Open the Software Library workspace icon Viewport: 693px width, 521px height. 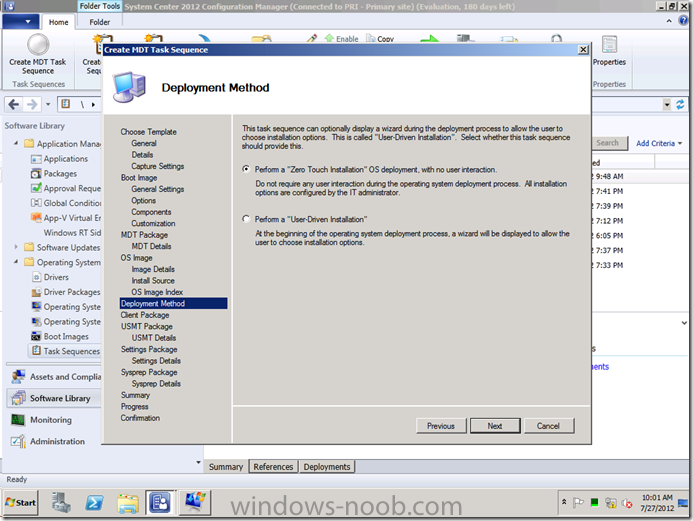[18, 398]
